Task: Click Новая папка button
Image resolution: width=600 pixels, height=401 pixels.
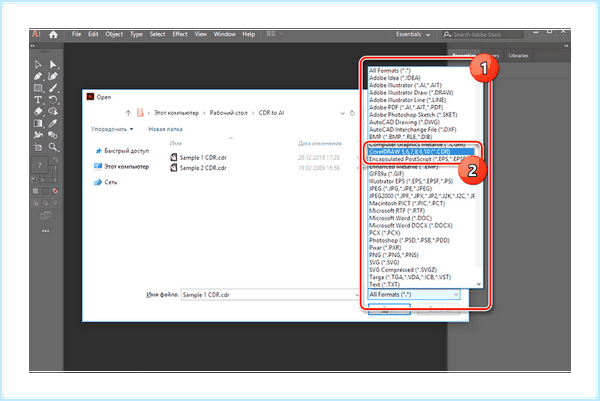Action: (165, 129)
